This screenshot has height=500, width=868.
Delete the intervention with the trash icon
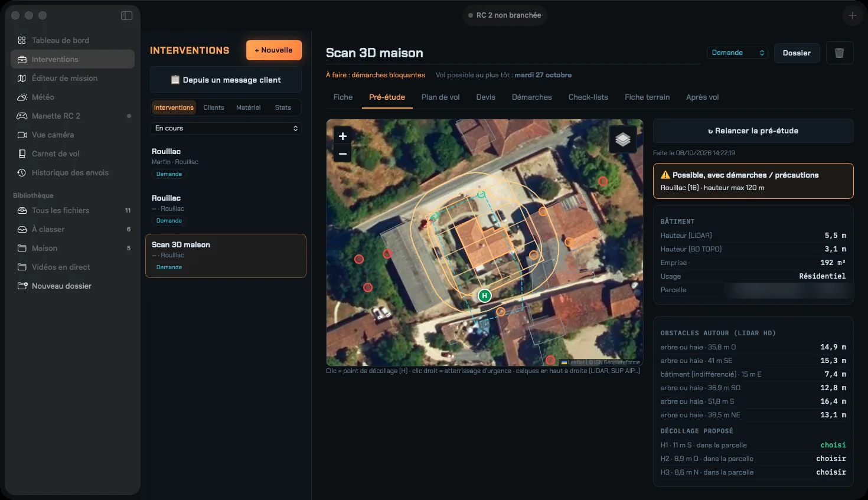[839, 53]
